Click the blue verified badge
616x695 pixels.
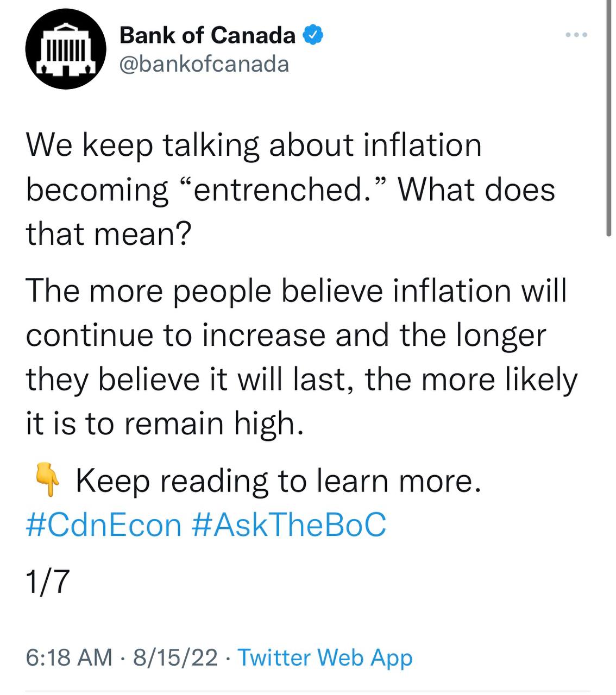(x=313, y=36)
